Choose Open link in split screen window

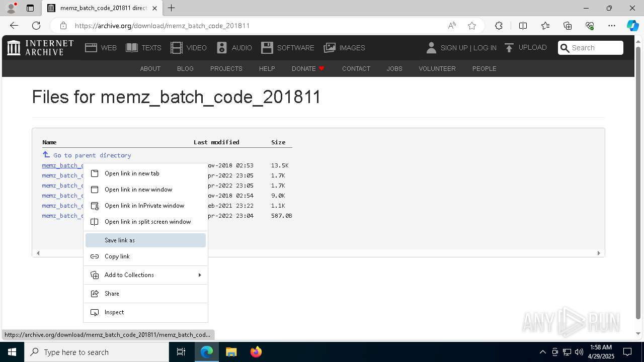point(145,222)
